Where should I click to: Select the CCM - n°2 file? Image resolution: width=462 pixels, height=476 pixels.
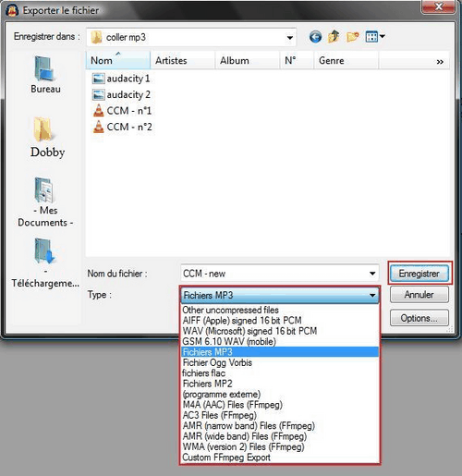(x=122, y=127)
